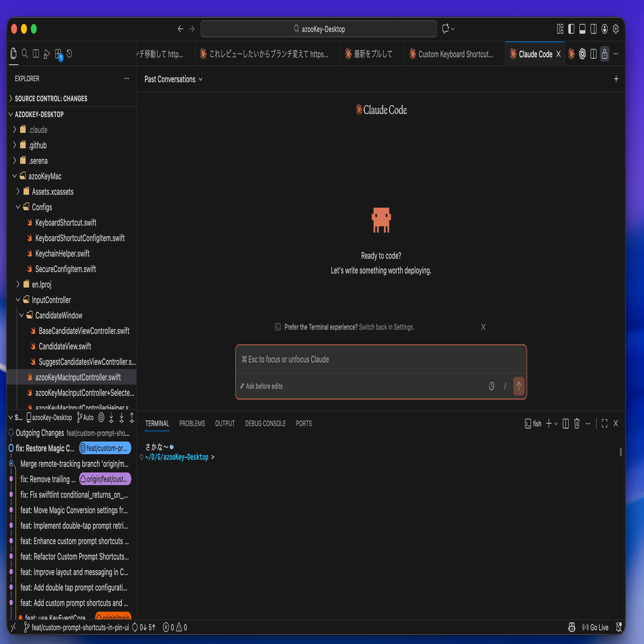
Task: Click the history clock icon in prompt box
Action: coord(491,386)
